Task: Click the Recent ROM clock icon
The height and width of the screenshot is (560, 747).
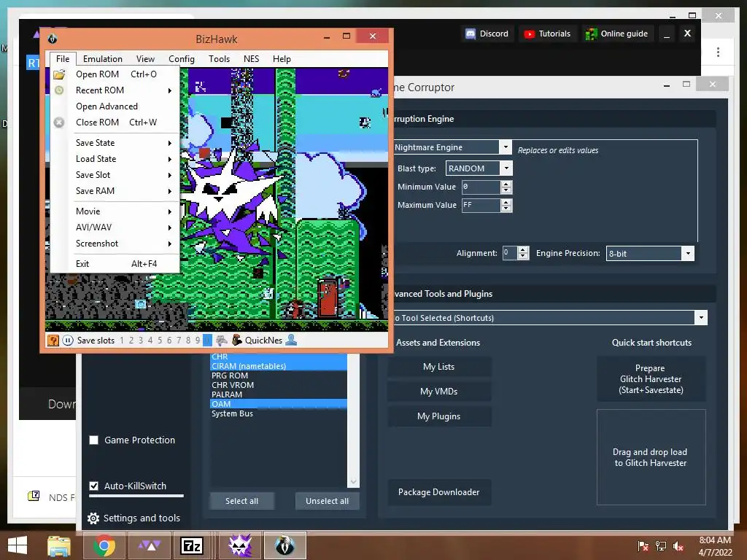Action: pos(59,90)
